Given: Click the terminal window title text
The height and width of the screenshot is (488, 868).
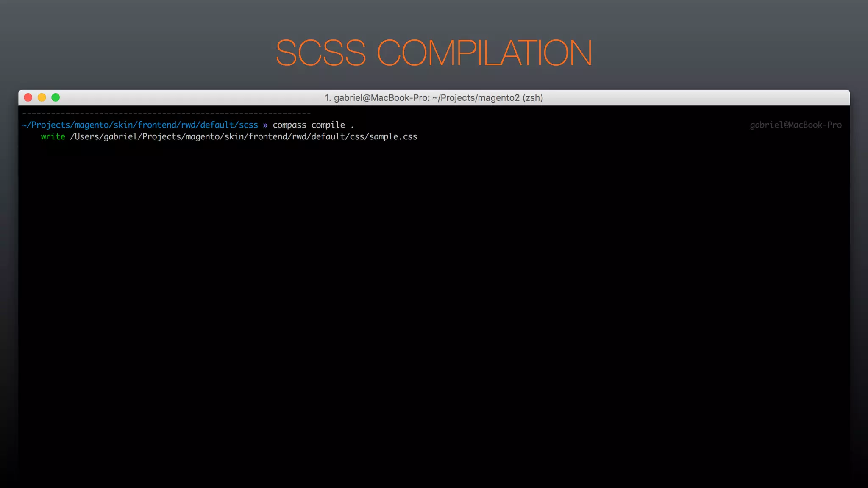Looking at the screenshot, I should tap(434, 98).
